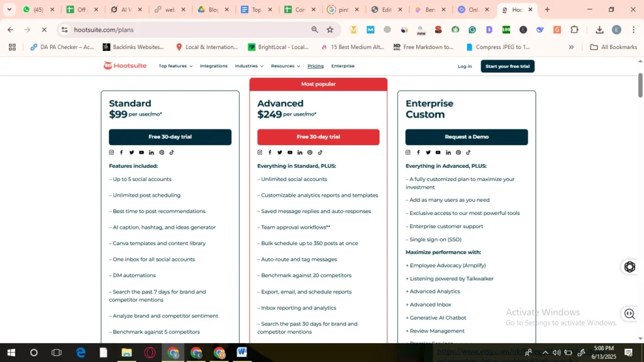This screenshot has height=362, width=644.
Task: Show hidden system tray icons
Action: pos(545,353)
